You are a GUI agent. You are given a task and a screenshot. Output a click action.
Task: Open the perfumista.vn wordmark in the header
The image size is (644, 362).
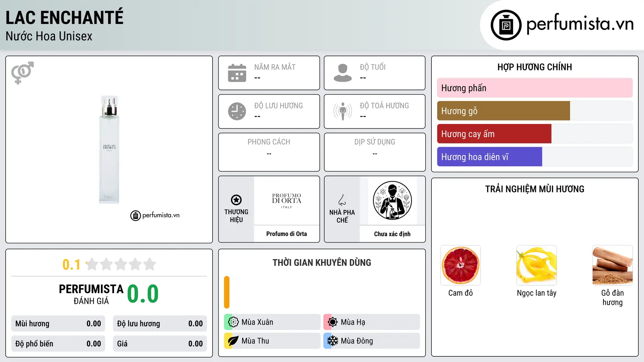tap(580, 24)
